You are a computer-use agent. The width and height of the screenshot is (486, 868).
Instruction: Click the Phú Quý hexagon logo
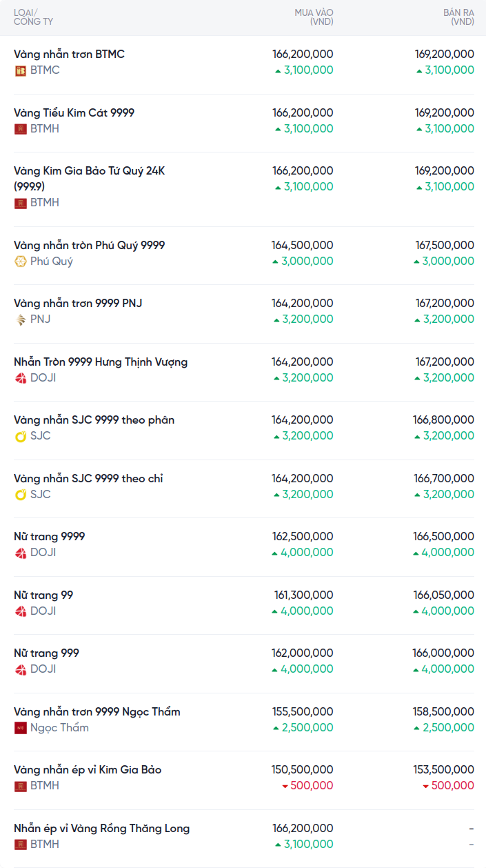pos(21,262)
